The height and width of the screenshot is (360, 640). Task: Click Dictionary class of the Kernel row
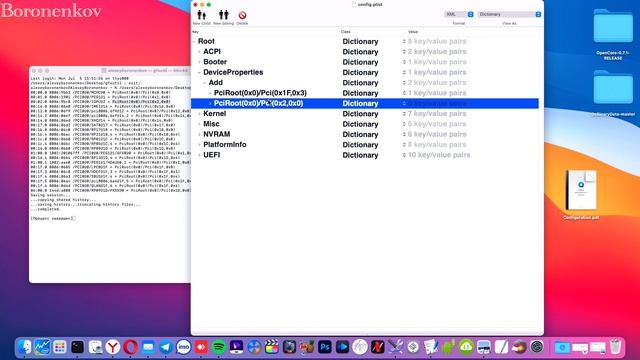pyautogui.click(x=360, y=114)
